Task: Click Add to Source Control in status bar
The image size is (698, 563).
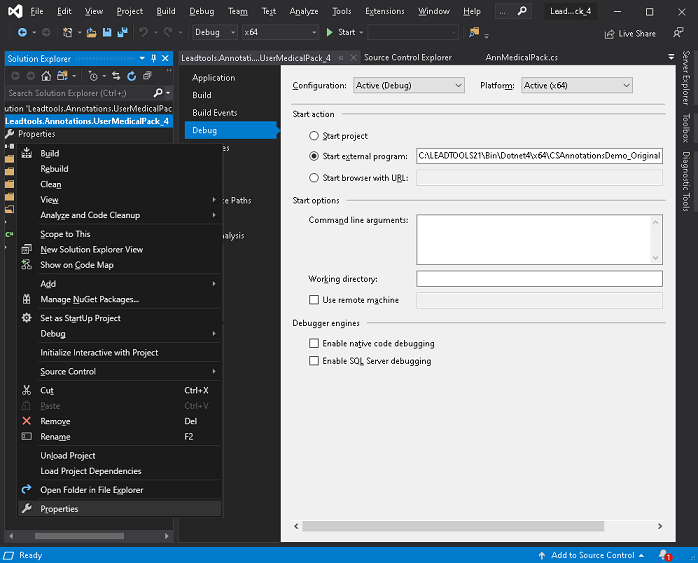Action: pos(591,555)
